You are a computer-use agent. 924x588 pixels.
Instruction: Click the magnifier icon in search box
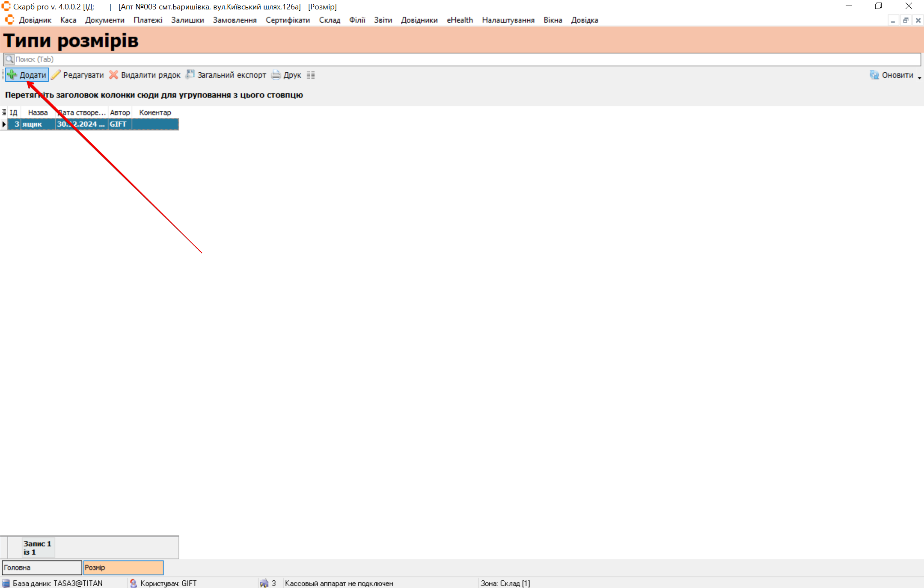(x=9, y=59)
